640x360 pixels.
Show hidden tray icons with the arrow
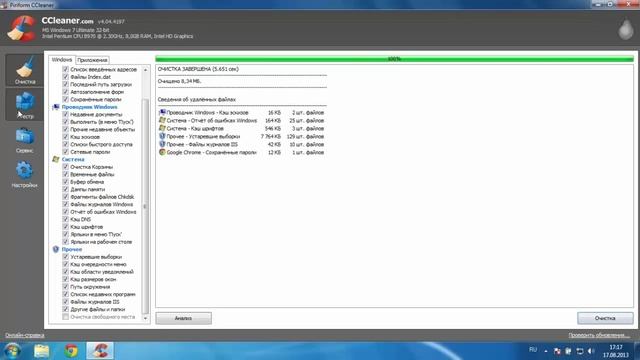pyautogui.click(x=546, y=351)
